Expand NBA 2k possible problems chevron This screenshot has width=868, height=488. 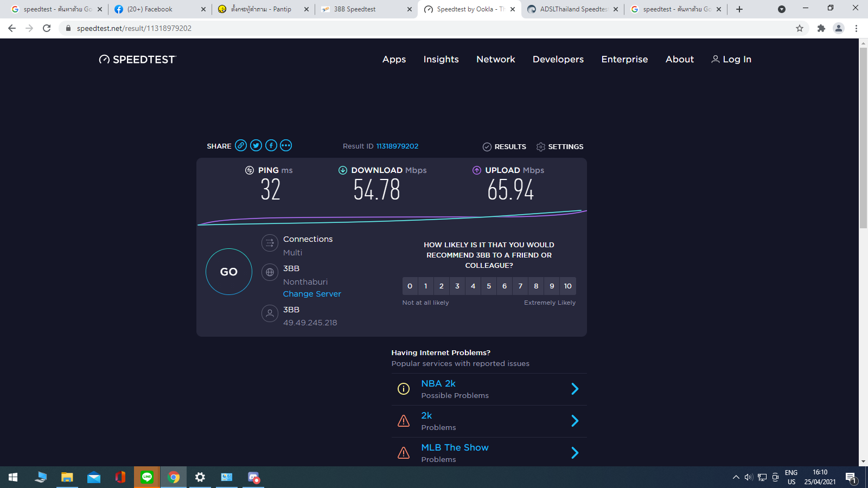[x=575, y=389]
